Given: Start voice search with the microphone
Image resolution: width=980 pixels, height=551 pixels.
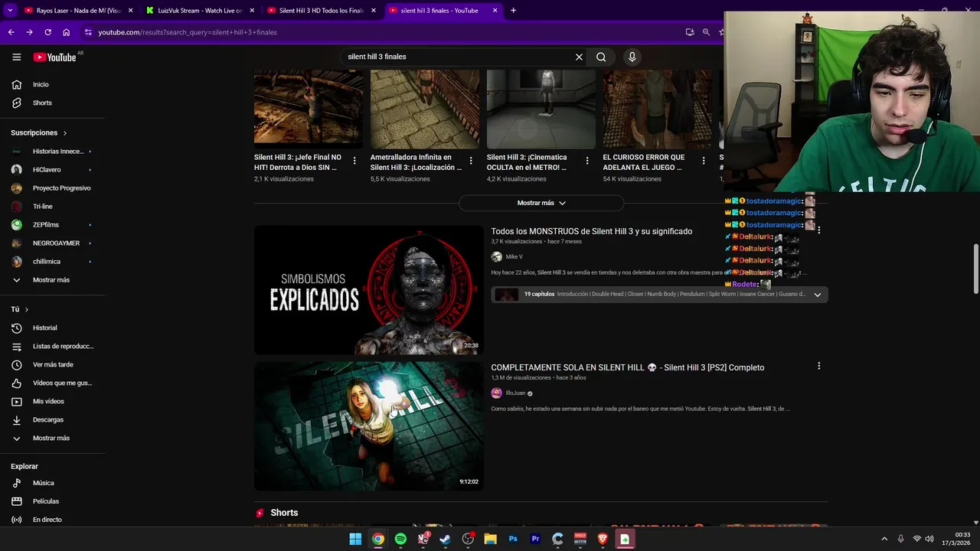Looking at the screenshot, I should (x=632, y=57).
